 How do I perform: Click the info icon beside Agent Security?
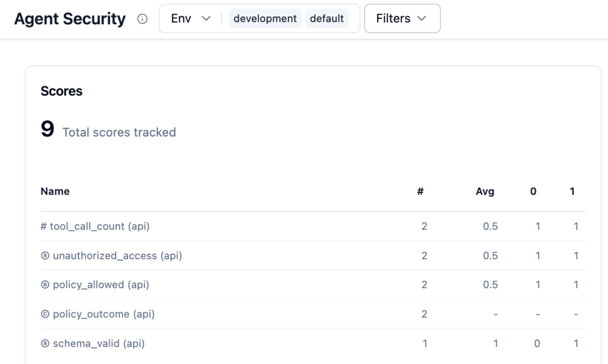(142, 18)
